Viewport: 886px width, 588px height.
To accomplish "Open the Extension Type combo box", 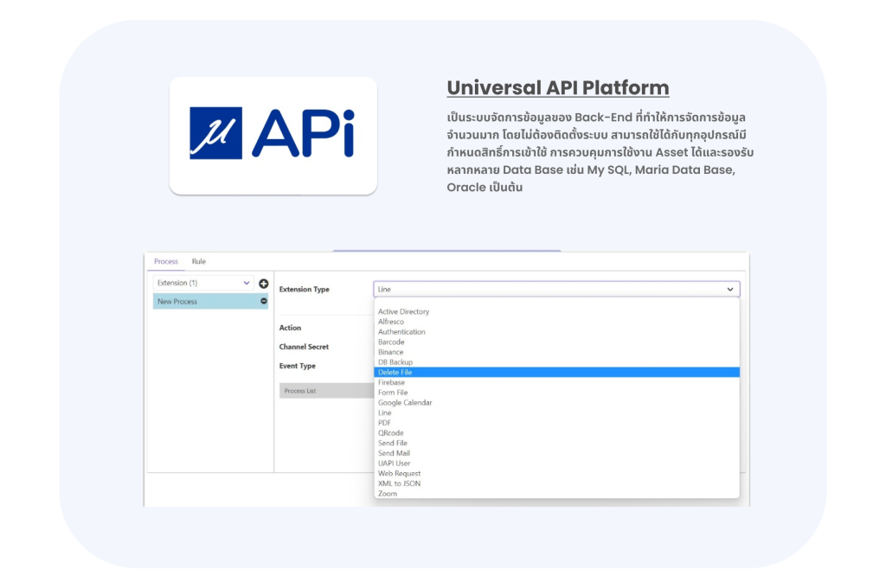I will (554, 289).
